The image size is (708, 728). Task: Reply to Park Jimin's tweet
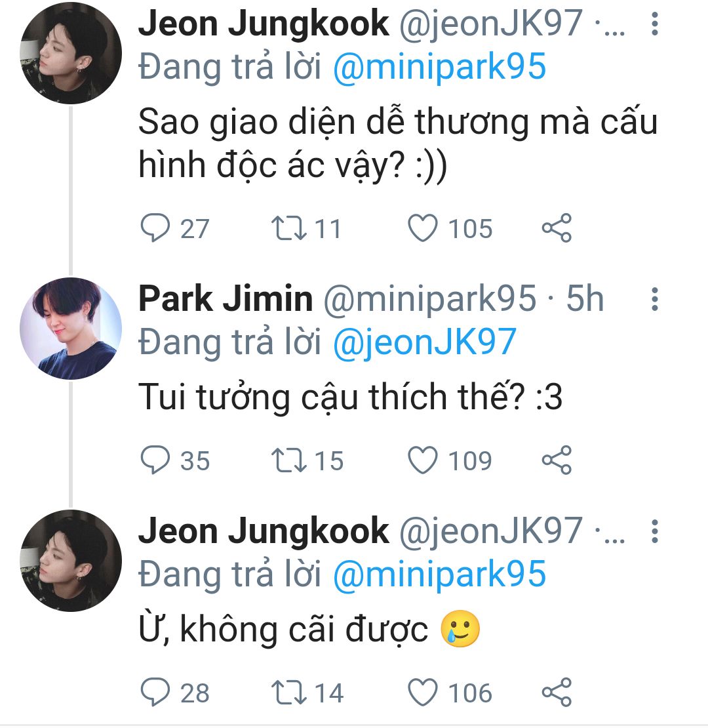pos(155,460)
